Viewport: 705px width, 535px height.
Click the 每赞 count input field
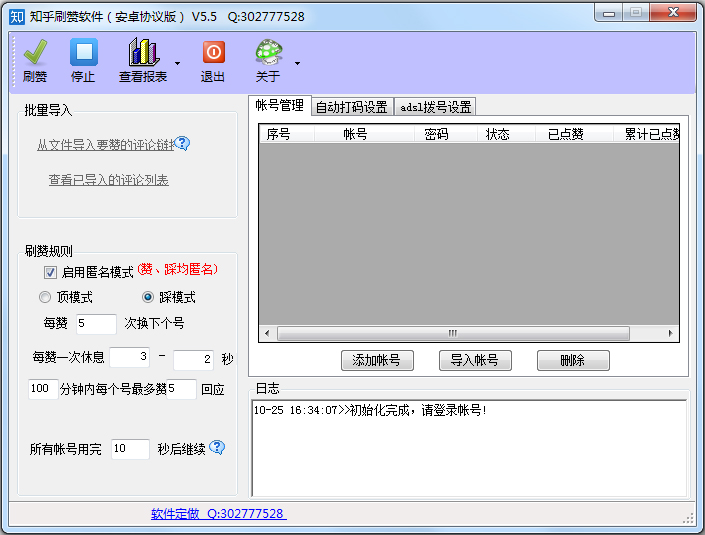(96, 324)
